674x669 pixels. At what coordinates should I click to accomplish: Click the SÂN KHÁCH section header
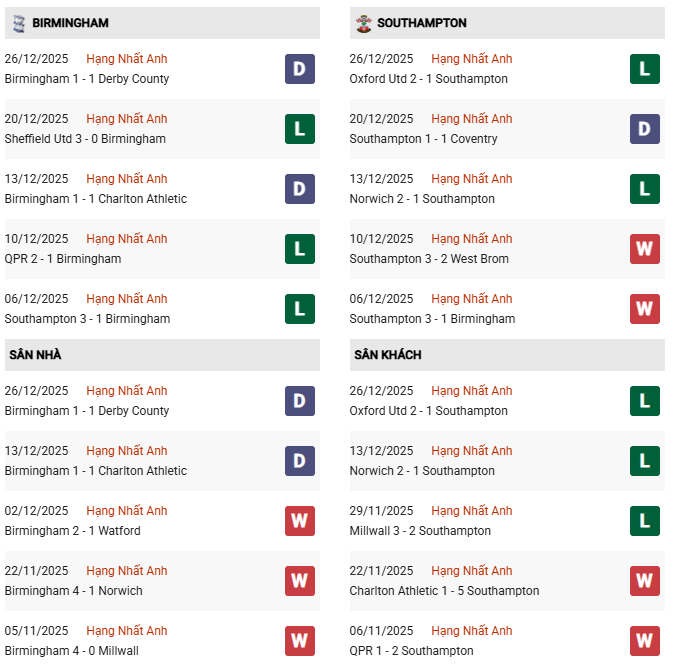387,355
